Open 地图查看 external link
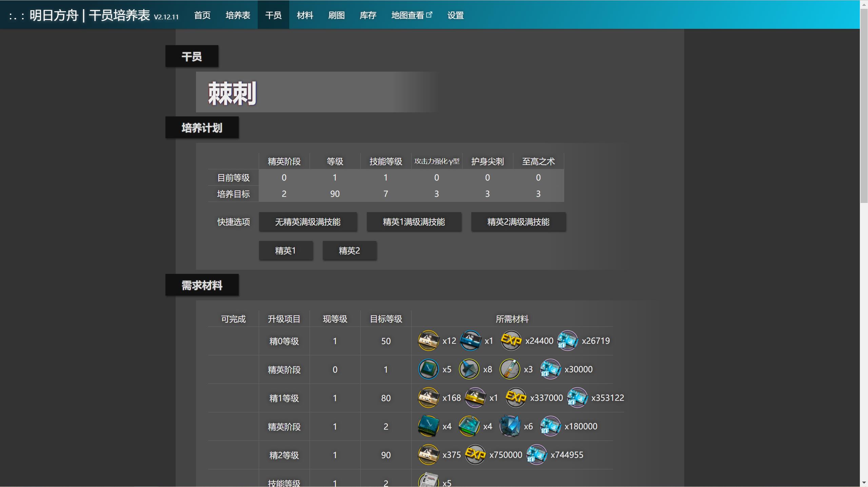The width and height of the screenshot is (868, 487). 412,15
